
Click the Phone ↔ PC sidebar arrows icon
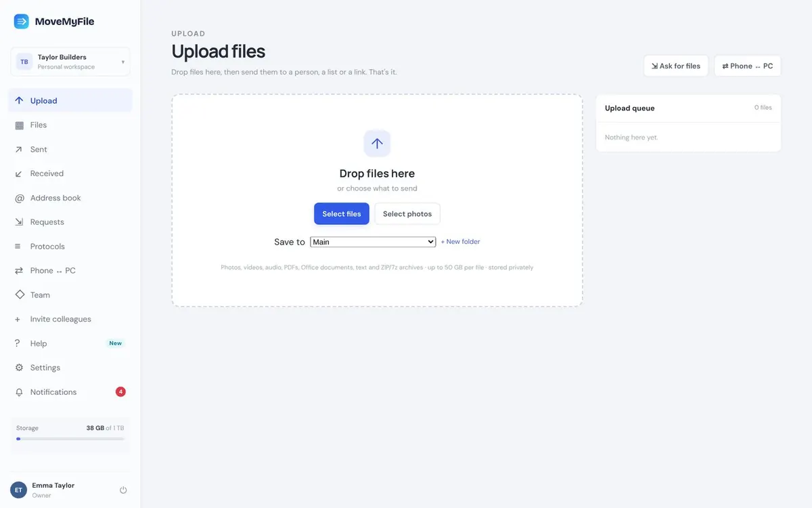pyautogui.click(x=19, y=271)
